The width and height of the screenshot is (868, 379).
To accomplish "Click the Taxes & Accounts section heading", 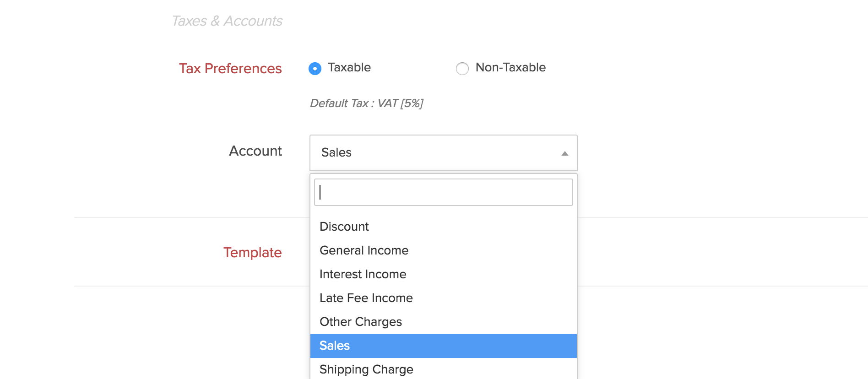I will click(x=227, y=21).
